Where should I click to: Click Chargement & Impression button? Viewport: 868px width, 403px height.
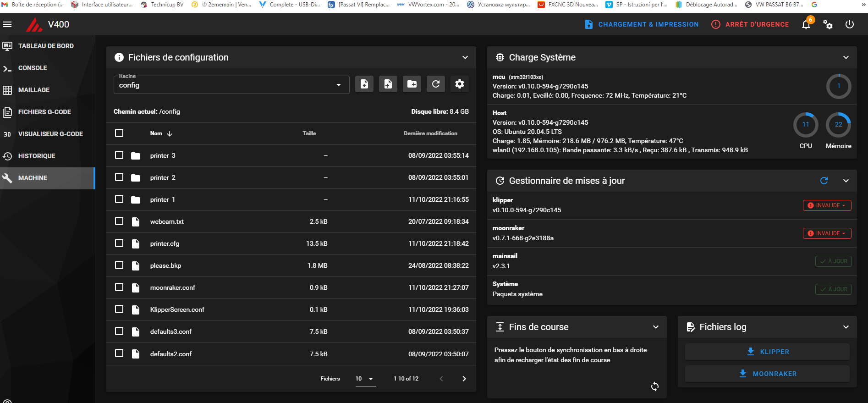[x=642, y=24]
